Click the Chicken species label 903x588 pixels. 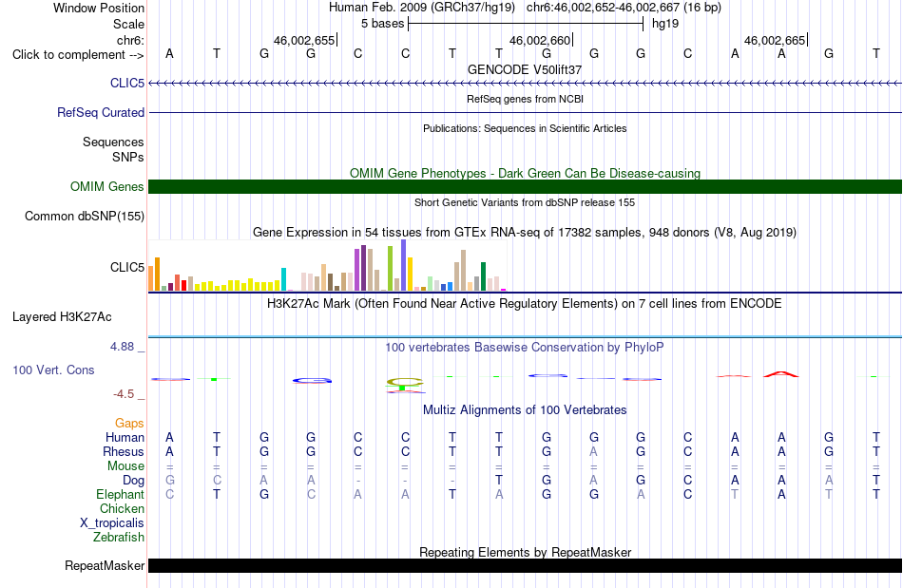pos(122,508)
